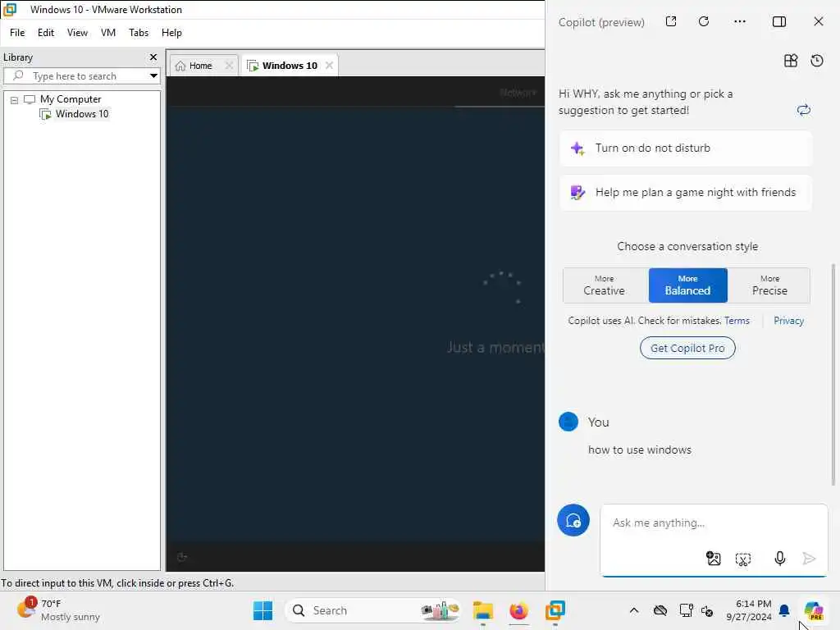
Task: Click the muted volume tray icon
Action: click(707, 610)
